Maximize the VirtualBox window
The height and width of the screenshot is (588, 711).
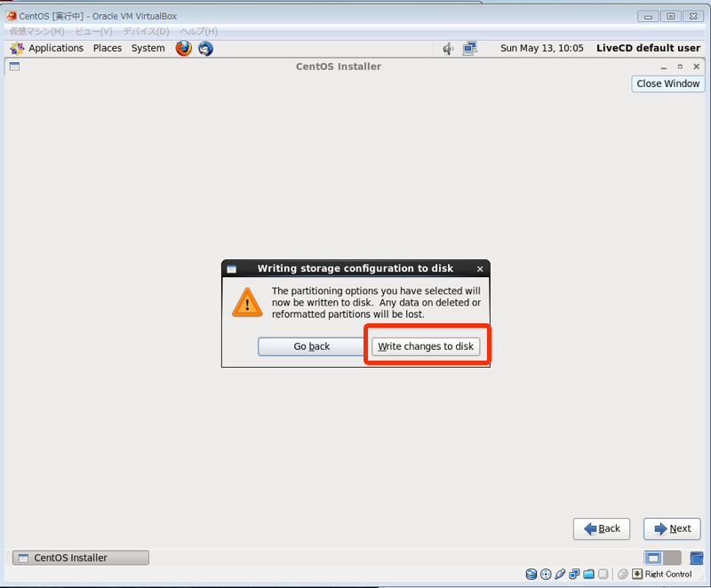click(671, 17)
